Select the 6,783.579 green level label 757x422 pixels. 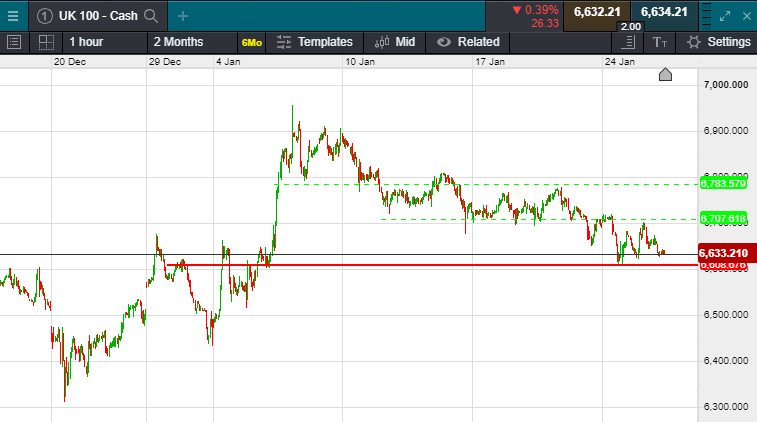coord(723,183)
